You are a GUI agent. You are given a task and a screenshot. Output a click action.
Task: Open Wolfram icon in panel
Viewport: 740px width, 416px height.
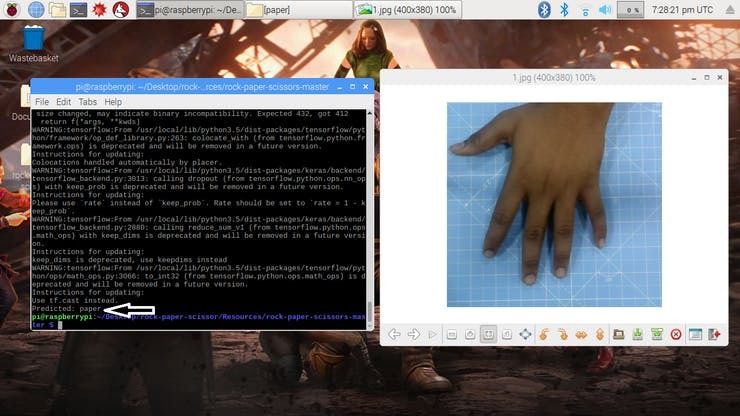click(x=121, y=9)
